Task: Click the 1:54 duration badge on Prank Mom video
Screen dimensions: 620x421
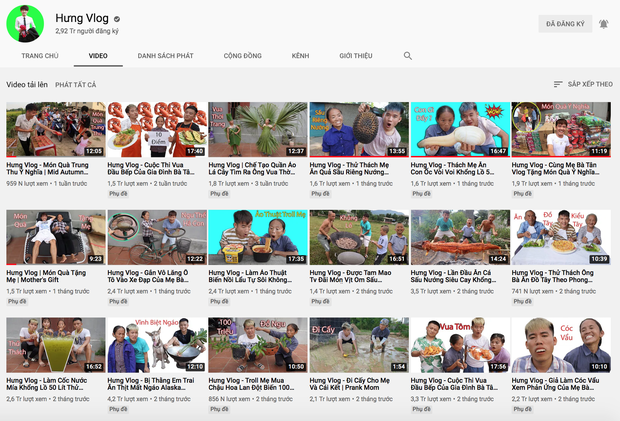Action: click(397, 367)
